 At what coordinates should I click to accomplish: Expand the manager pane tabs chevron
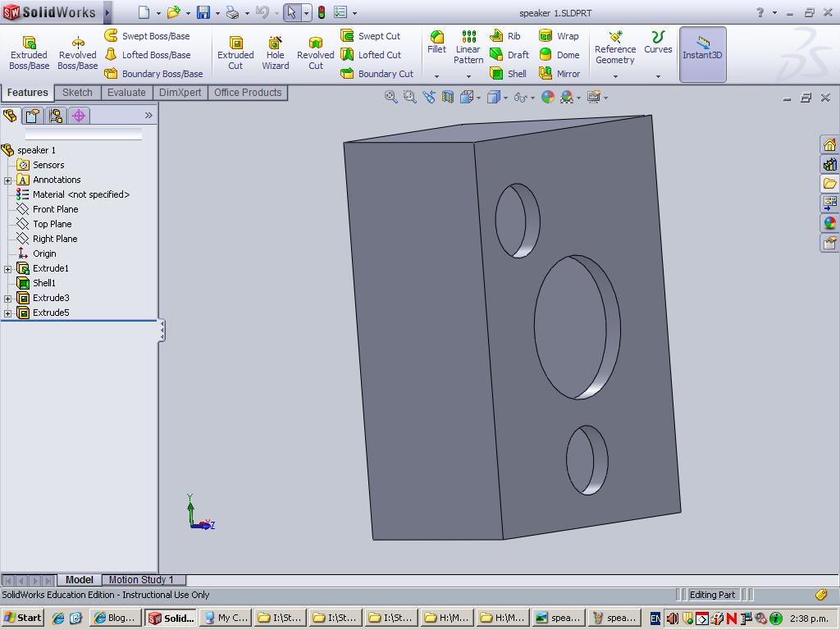tap(148, 115)
